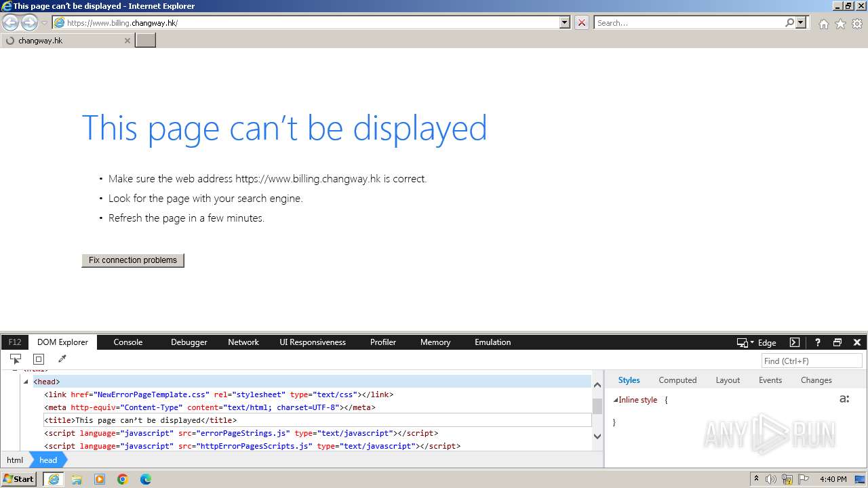This screenshot has height=488, width=868.
Task: Switch to the Styles pane tab
Action: [x=629, y=380]
